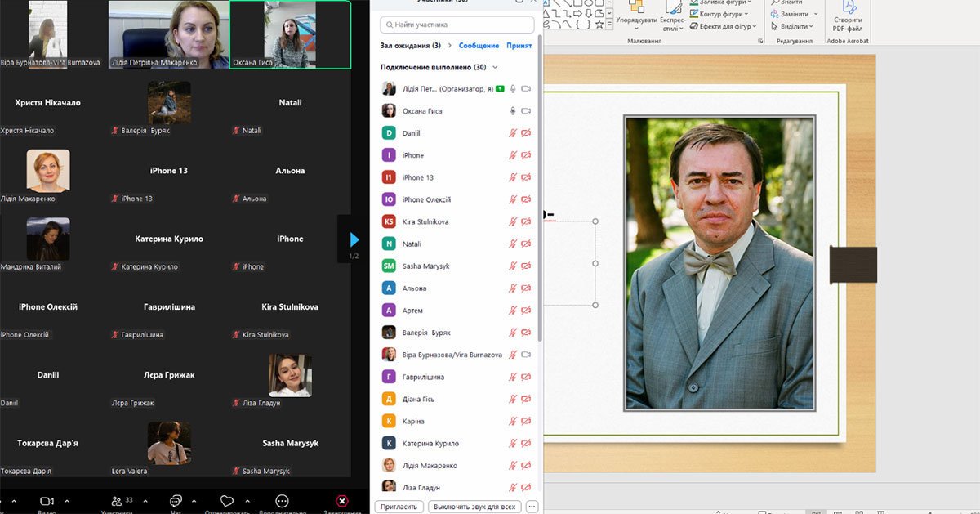This screenshot has width=980, height=514.
Task: Click the Daniil avatar in participants list
Action: coord(390,133)
